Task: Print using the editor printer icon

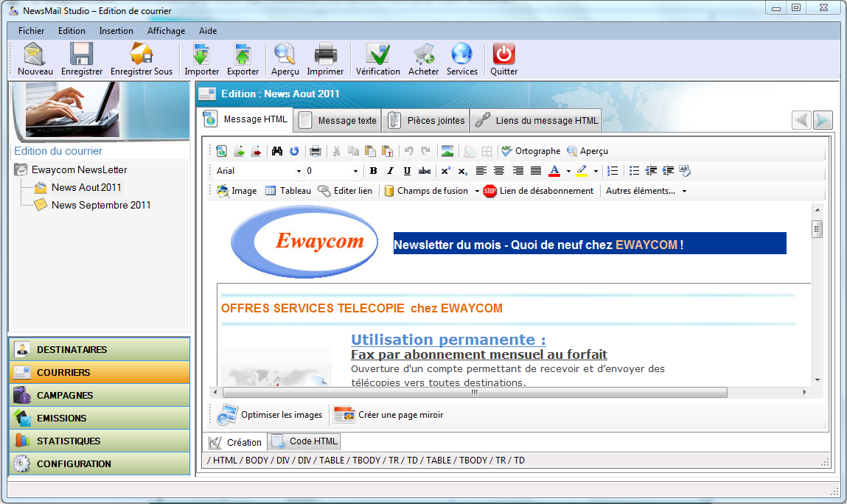Action: tap(316, 151)
